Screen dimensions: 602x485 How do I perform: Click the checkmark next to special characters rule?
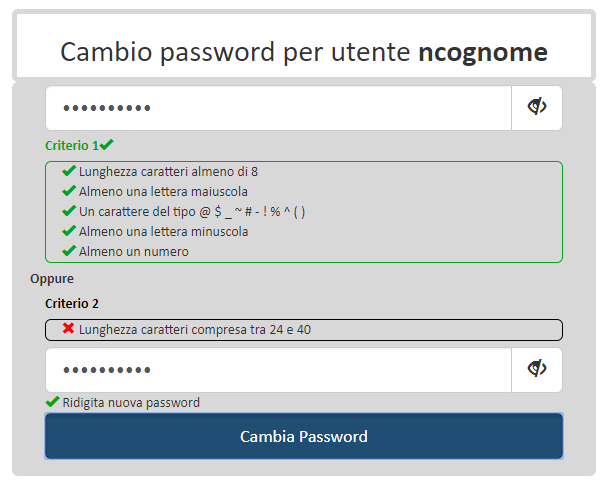tap(69, 210)
